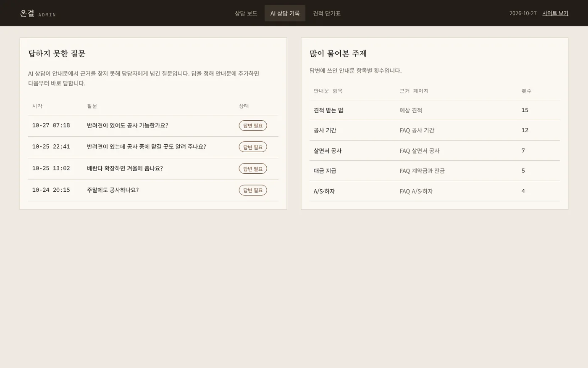Click the date 2026-10-27 in header
The image size is (588, 368).
tap(523, 13)
